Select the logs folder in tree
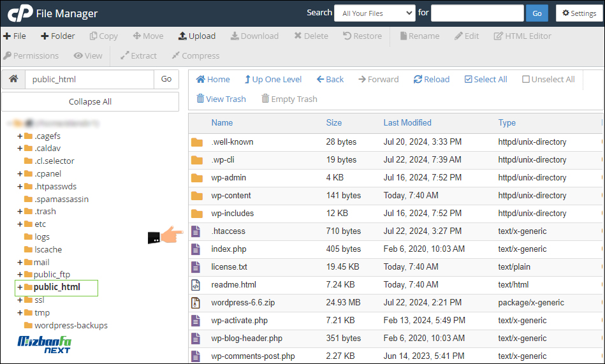Screen dimensions: 605x364 click(x=37, y=237)
